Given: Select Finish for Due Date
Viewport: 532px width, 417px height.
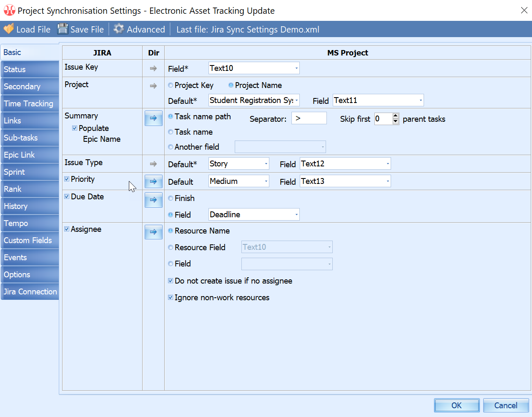Looking at the screenshot, I should point(171,198).
